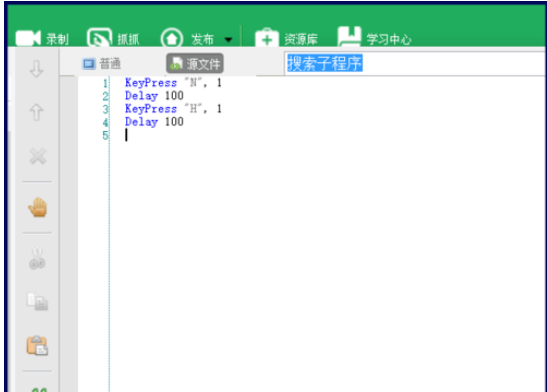Move line up with up arrow icon
Screen dimensions: 547x392
coord(37,112)
